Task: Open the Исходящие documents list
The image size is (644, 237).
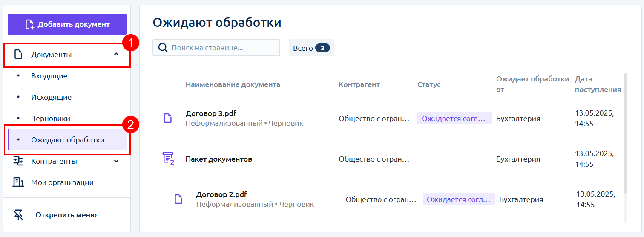Action: 51,97
